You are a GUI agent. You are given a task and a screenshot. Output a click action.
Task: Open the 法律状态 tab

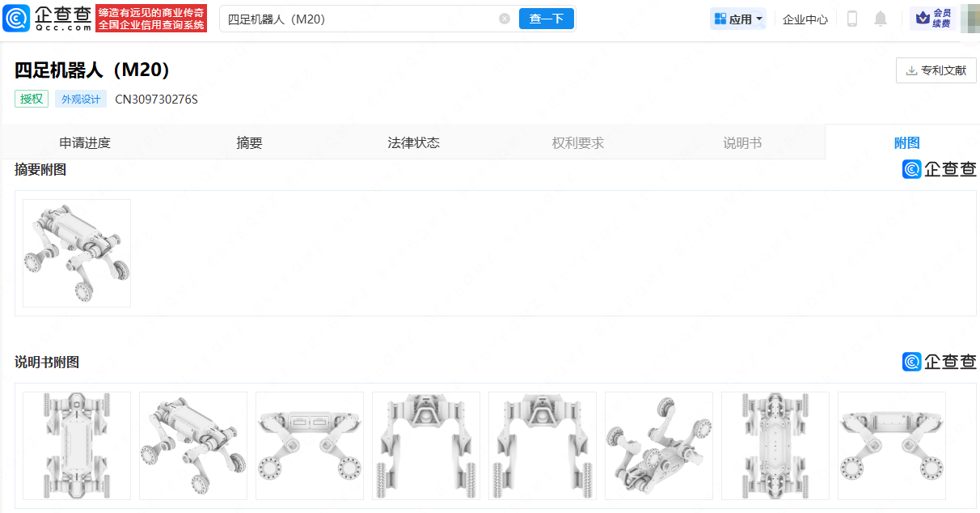[x=413, y=142]
